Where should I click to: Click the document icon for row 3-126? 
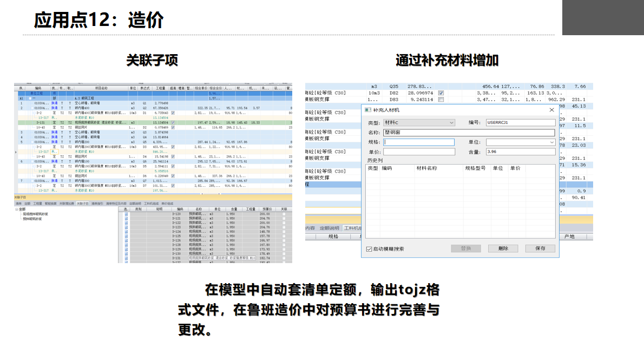click(x=127, y=240)
